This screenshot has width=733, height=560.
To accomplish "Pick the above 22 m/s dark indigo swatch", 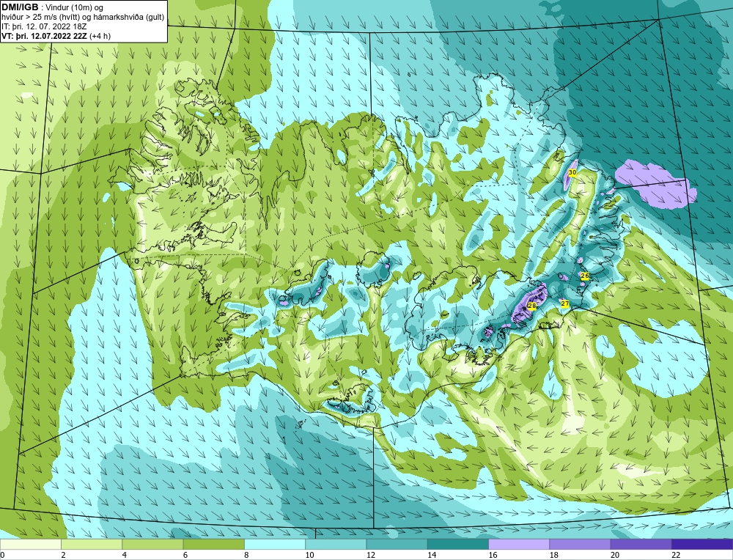I will (x=702, y=544).
